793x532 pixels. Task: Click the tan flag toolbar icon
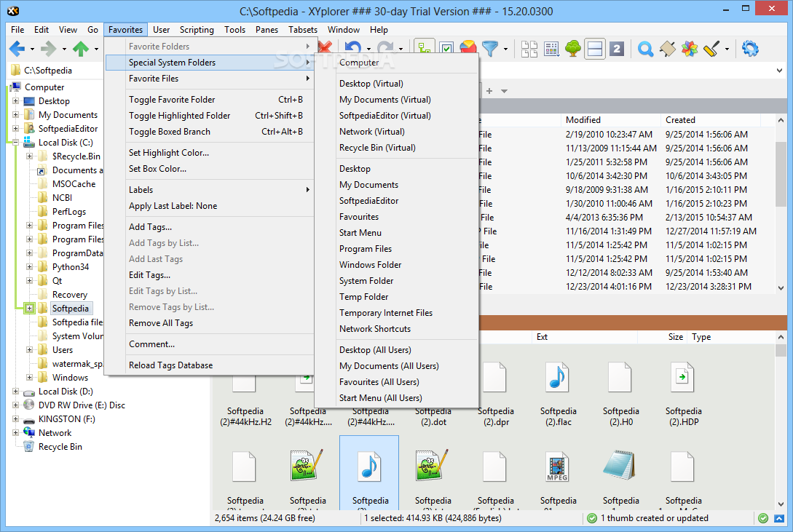[667, 49]
